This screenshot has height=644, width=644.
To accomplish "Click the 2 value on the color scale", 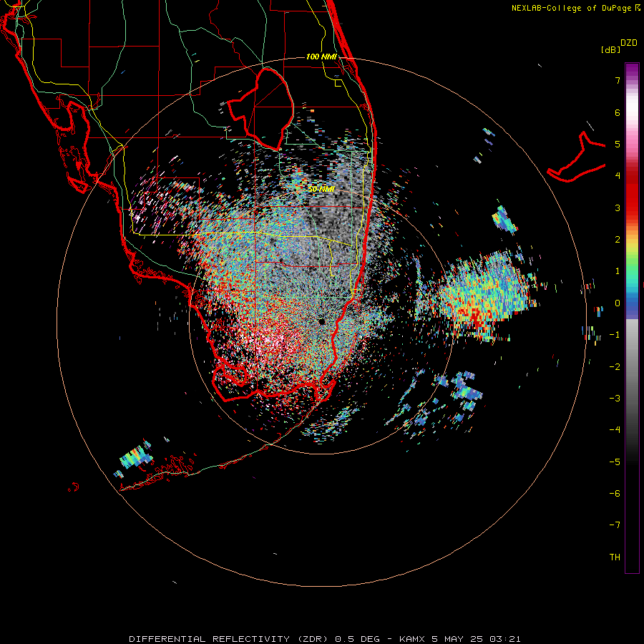I will tap(618, 240).
